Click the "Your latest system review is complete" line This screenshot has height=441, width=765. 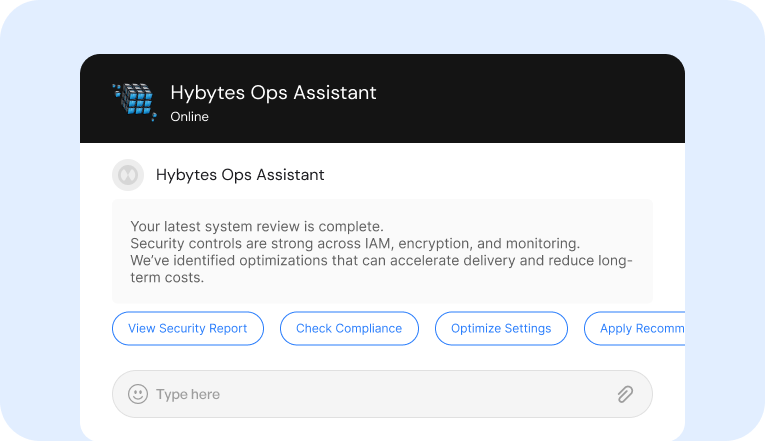257,227
